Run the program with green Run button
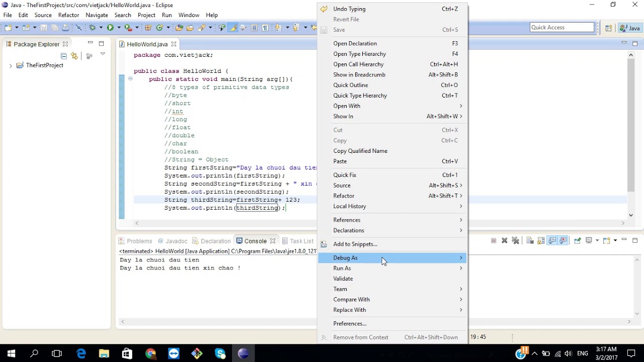Viewport: 644px width, 362px height. 110,28
